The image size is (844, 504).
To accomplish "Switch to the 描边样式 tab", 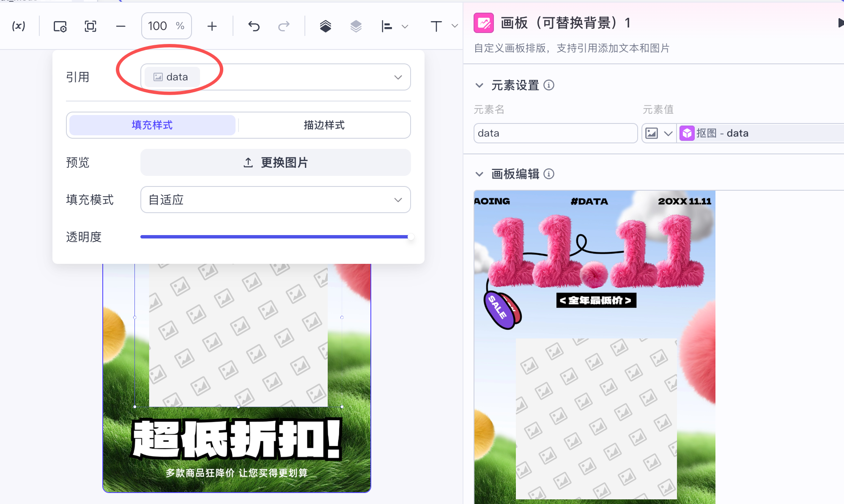I will (x=324, y=125).
